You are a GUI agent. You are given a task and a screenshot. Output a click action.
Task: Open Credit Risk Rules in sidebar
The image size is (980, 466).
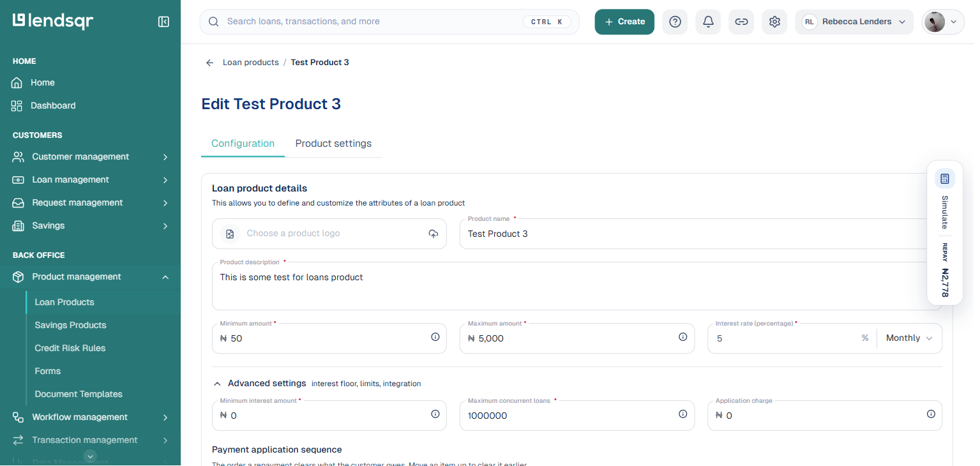70,349
